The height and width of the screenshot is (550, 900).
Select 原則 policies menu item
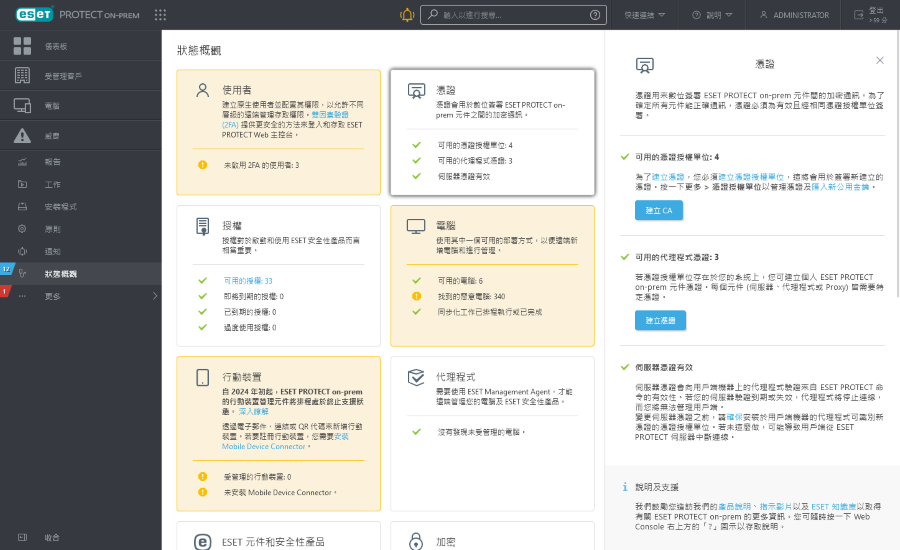click(x=53, y=229)
